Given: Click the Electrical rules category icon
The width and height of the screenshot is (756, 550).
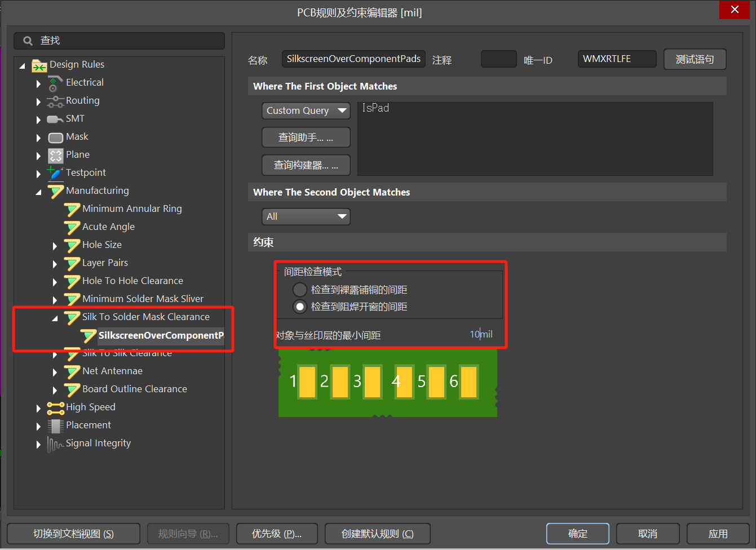Looking at the screenshot, I should click(x=55, y=83).
